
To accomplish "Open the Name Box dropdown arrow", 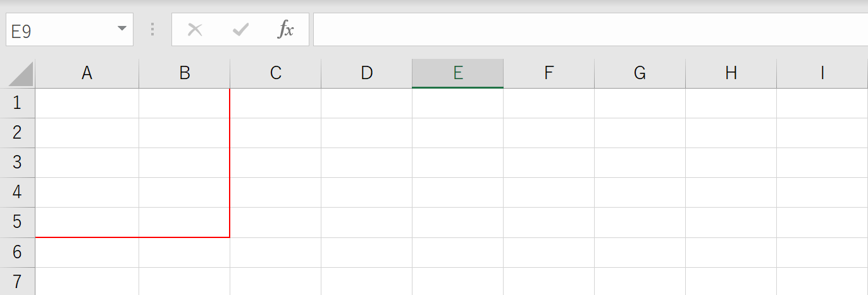I will (x=122, y=29).
